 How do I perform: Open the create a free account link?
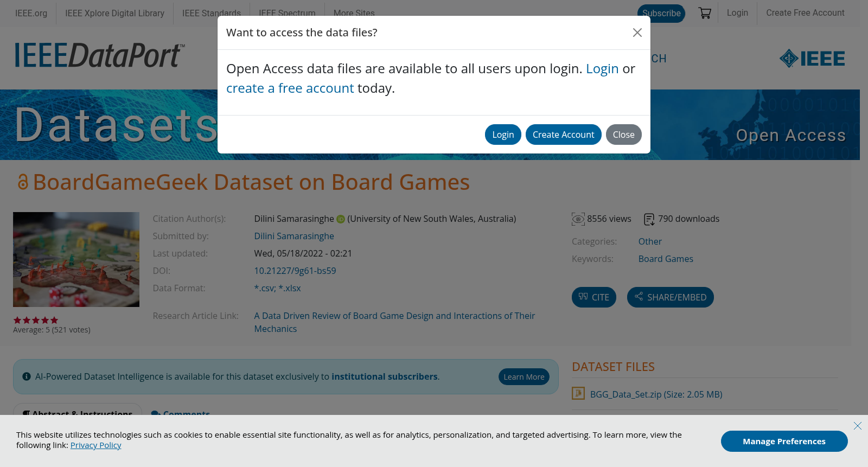[x=290, y=88]
